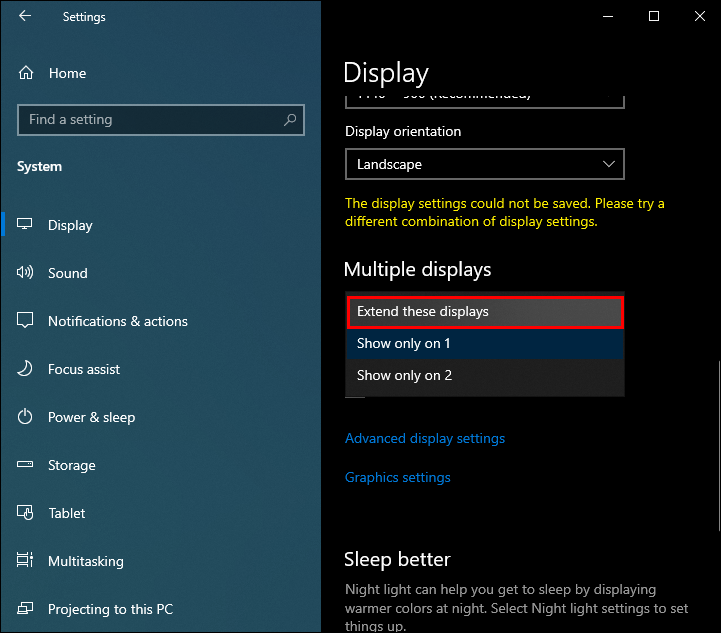Choose Show only on 1 option

coord(485,343)
